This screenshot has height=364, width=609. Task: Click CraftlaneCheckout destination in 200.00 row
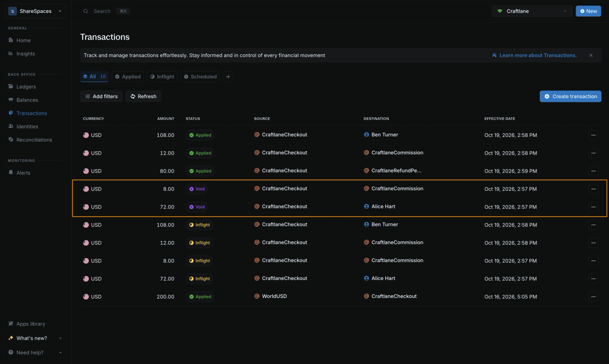click(390, 296)
